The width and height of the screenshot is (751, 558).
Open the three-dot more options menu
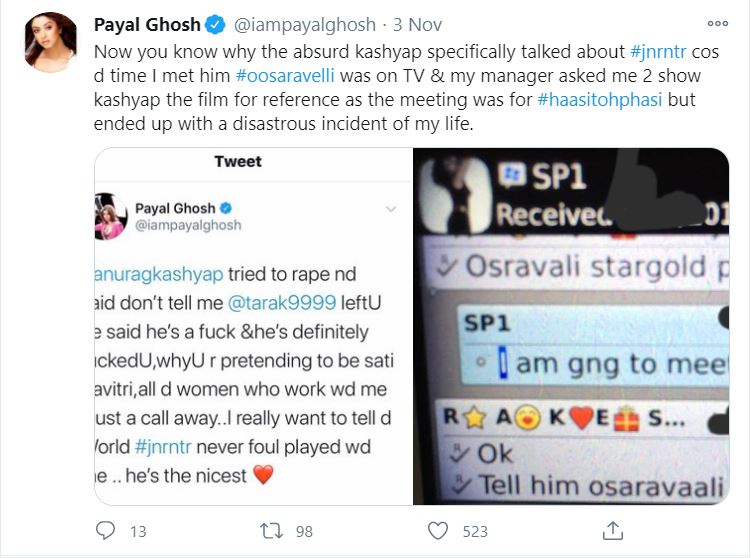pyautogui.click(x=717, y=23)
